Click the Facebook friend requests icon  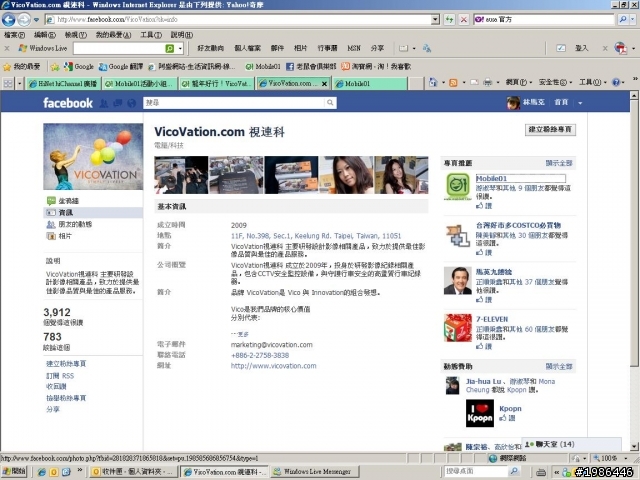[x=104, y=103]
